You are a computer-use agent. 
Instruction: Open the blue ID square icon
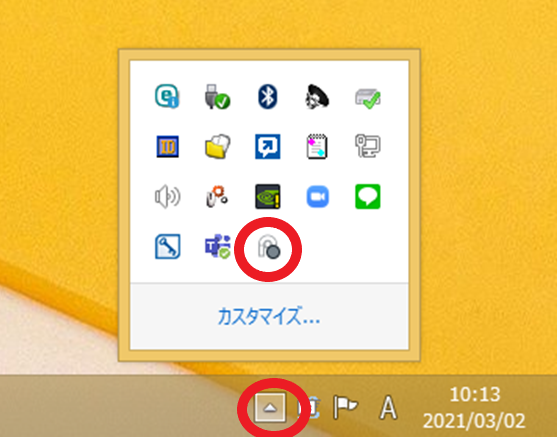(167, 146)
